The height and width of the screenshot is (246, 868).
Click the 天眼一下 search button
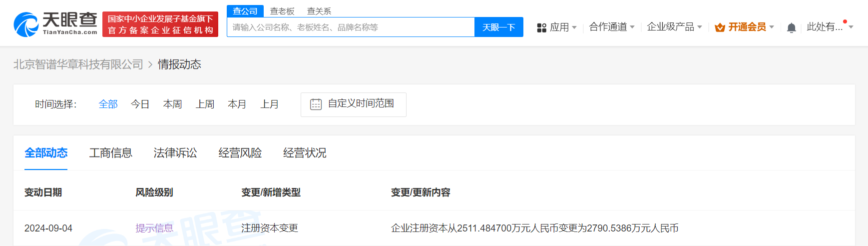click(499, 27)
